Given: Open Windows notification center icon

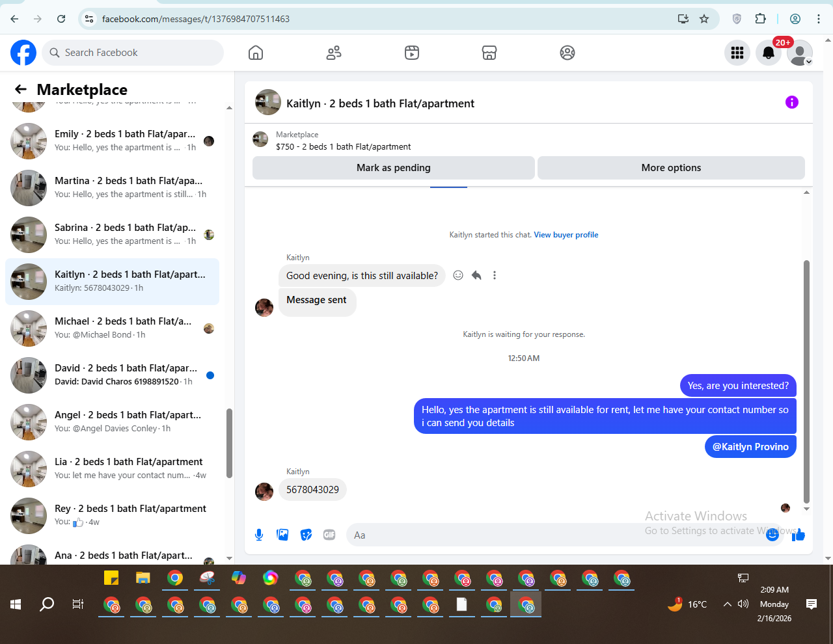Looking at the screenshot, I should point(812,604).
